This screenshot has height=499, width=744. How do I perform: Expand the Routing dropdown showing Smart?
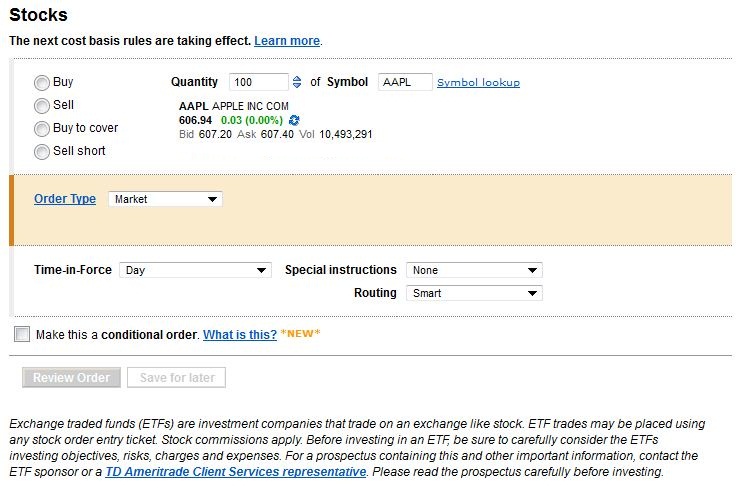[x=474, y=293]
